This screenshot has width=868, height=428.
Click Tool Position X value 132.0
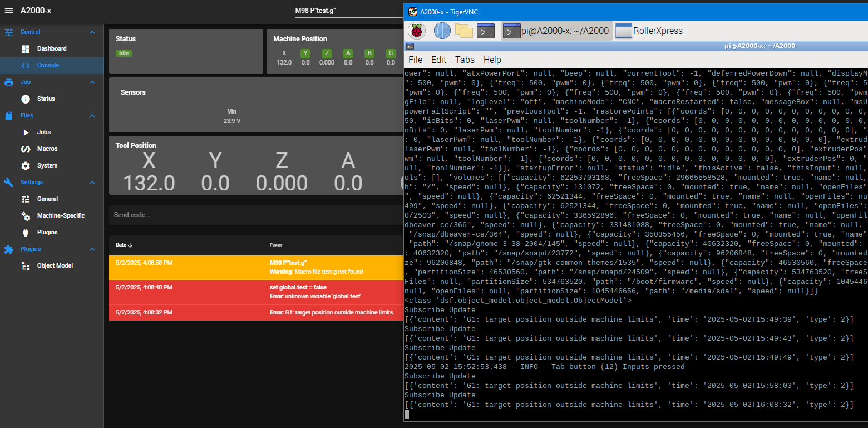coord(149,183)
